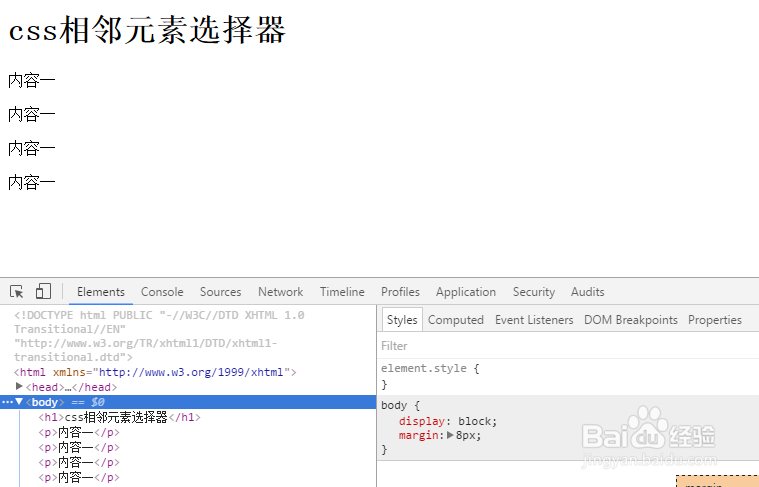Viewport: 759px width, 487px height.
Task: Switch to the Computed sidebar tab
Action: [455, 320]
